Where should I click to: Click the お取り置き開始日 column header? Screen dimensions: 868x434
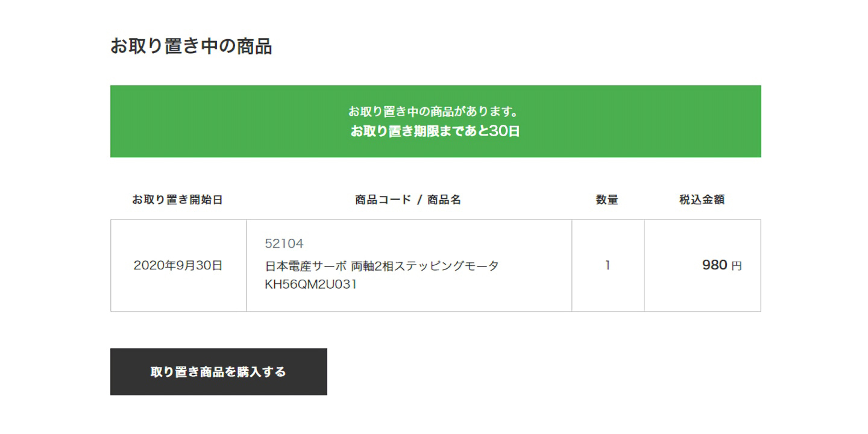pyautogui.click(x=178, y=200)
